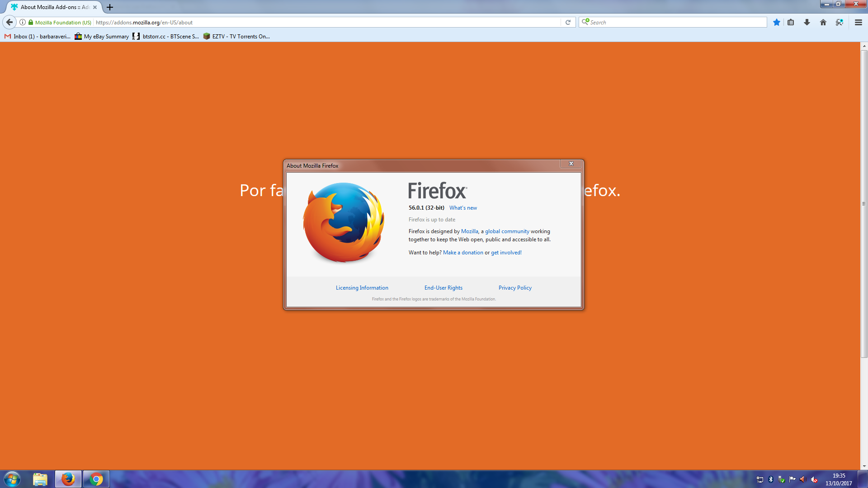Click the What's new link
Screen dimensions: 868x488
coord(463,208)
